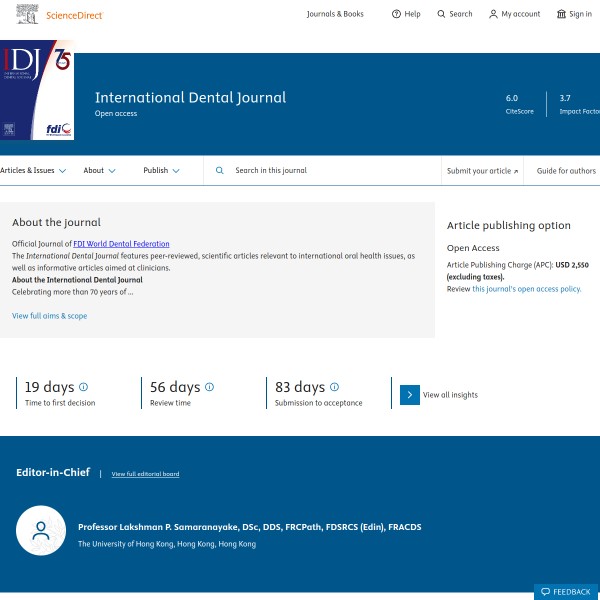The height and width of the screenshot is (600, 600).
Task: Open My account person icon
Action: (493, 14)
